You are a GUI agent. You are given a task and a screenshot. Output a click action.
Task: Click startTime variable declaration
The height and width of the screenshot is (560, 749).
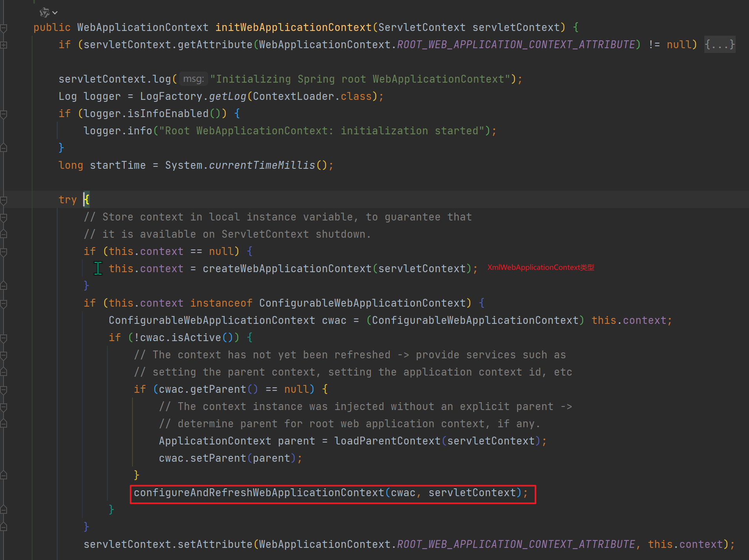[x=118, y=165]
